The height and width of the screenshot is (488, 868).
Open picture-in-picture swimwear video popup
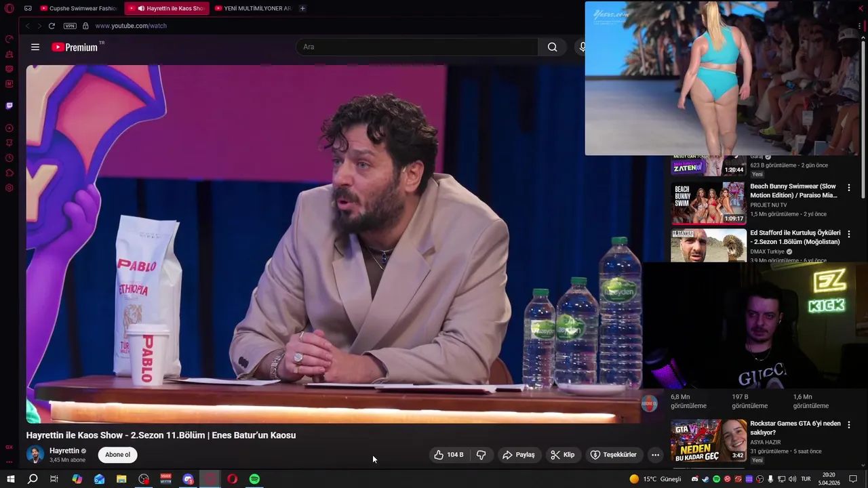[x=722, y=78]
